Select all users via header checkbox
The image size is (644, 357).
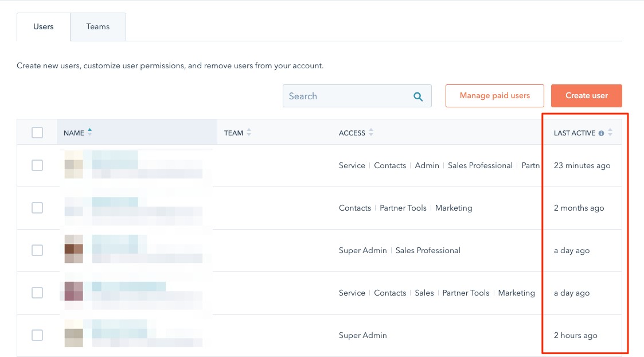[x=37, y=132]
